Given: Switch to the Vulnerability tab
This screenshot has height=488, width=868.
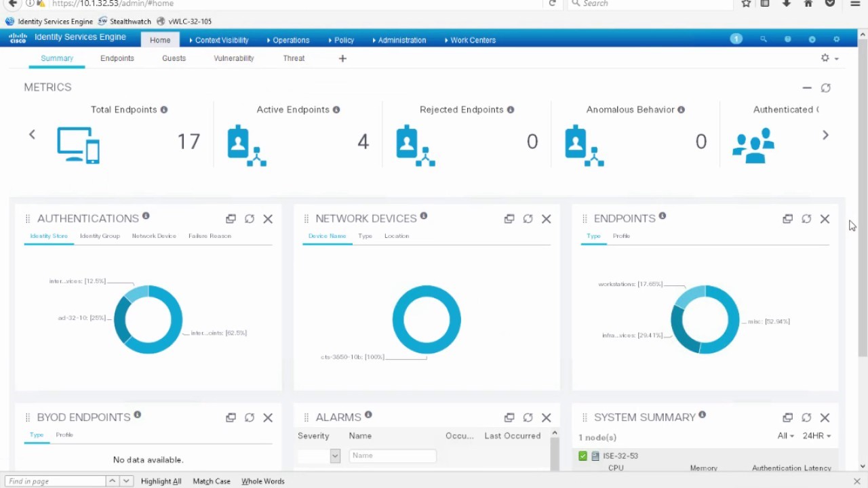Looking at the screenshot, I should [x=233, y=58].
